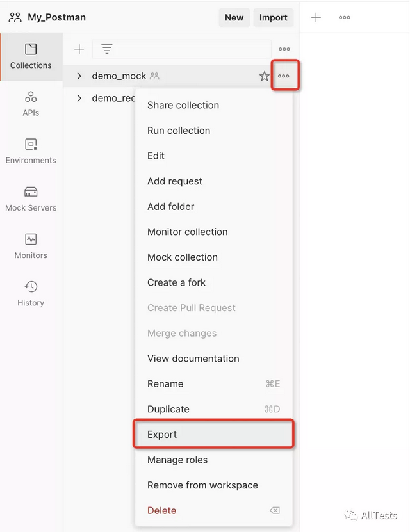This screenshot has height=532, width=410.
Task: Open the Monitors sidebar section
Action: point(31,246)
